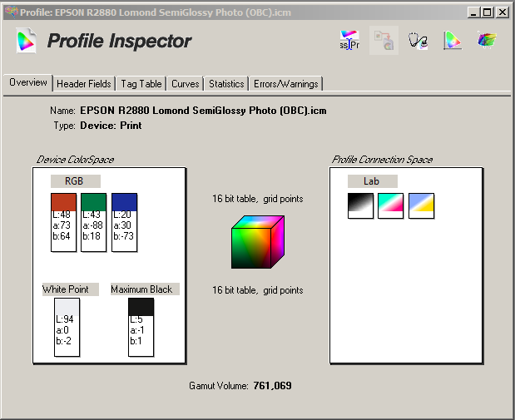515x420 pixels.
Task: Click the b:-73 blue value
Action: pos(123,236)
